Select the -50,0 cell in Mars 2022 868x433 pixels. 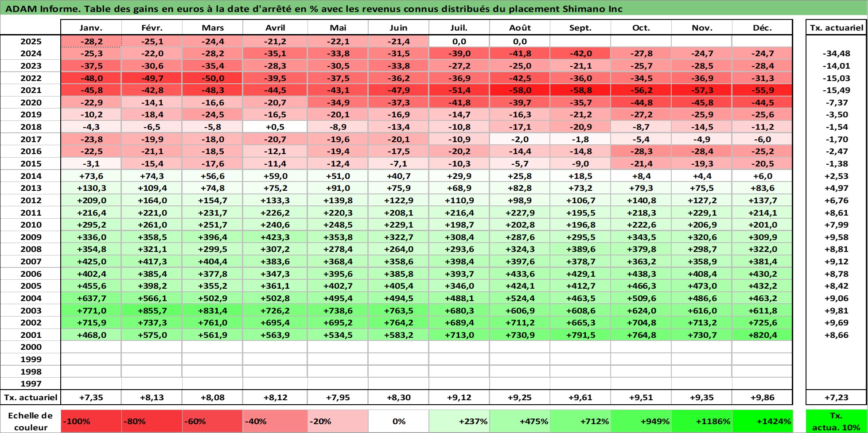pos(212,78)
